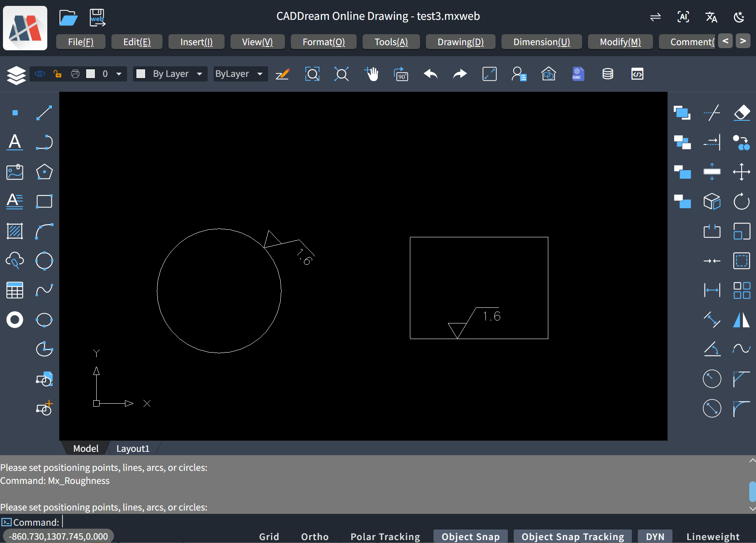Select the Eraser tool

[741, 113]
